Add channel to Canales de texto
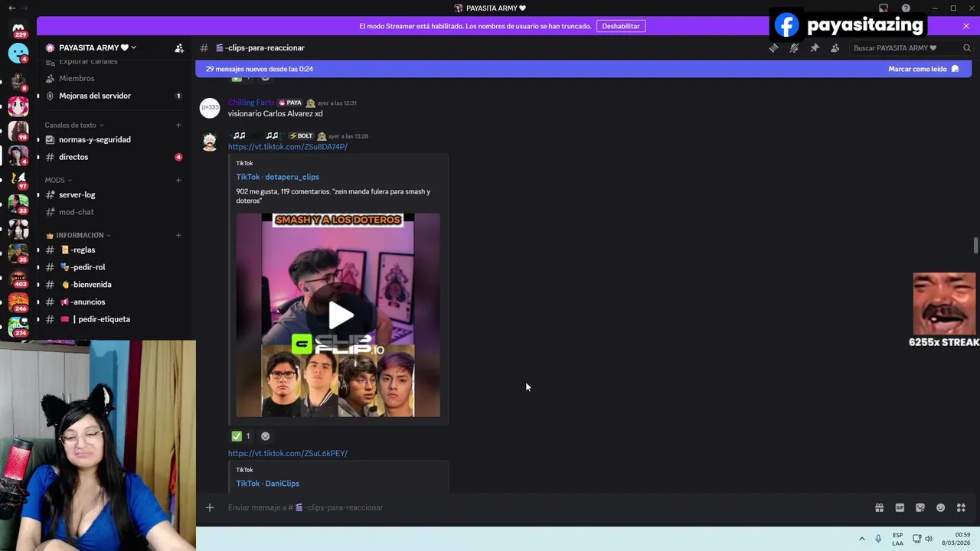The width and height of the screenshot is (980, 551). [178, 125]
